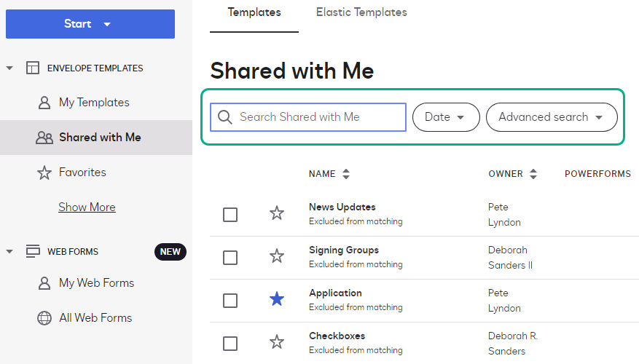639x364 pixels.
Task: Click the Start button
Action: click(90, 24)
